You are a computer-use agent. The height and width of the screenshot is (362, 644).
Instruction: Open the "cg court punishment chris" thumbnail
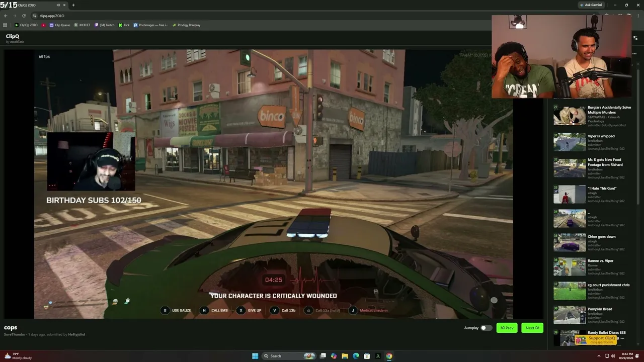570,291
